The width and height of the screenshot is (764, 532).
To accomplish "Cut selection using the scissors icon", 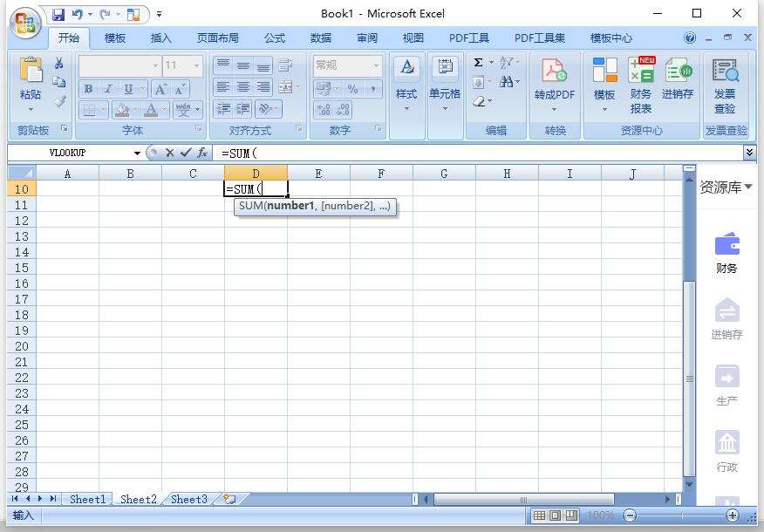I will pos(59,63).
